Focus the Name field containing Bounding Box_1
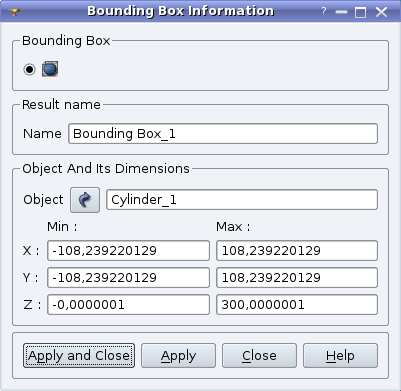 pyautogui.click(x=223, y=134)
